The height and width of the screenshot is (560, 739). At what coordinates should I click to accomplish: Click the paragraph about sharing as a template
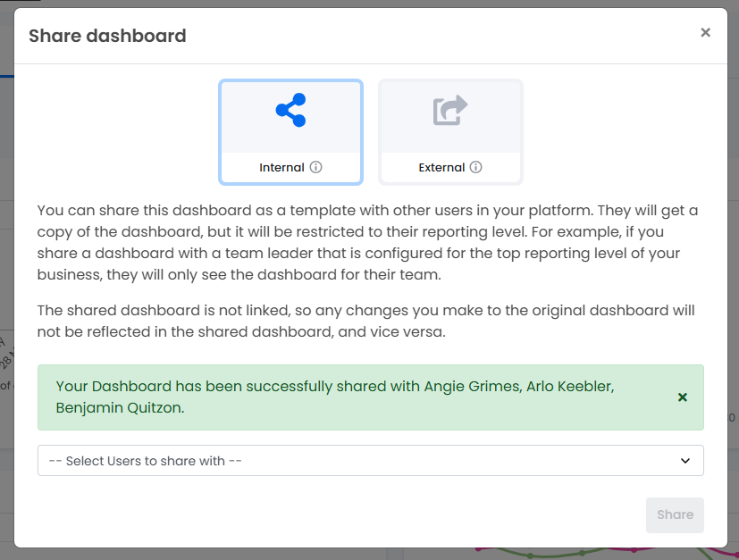tap(367, 242)
